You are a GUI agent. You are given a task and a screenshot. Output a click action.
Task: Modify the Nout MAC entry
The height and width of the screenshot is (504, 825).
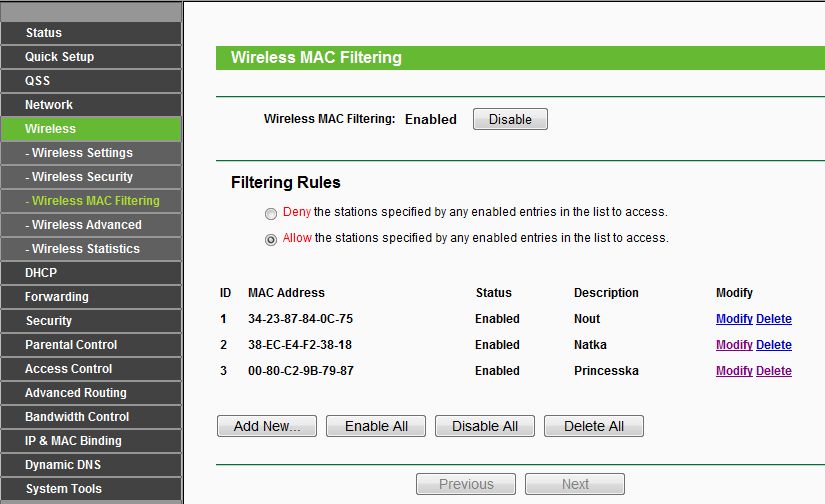734,319
